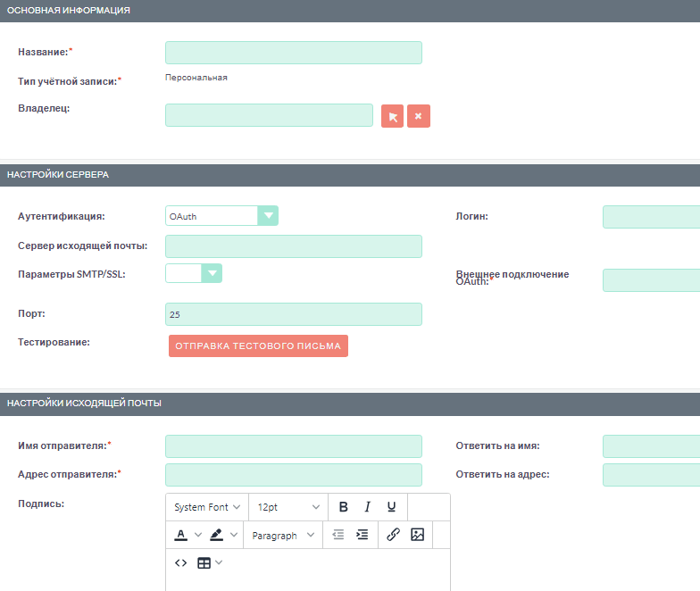Increase indent in signature editor
Viewport: 700px width, 591px height.
pos(362,535)
